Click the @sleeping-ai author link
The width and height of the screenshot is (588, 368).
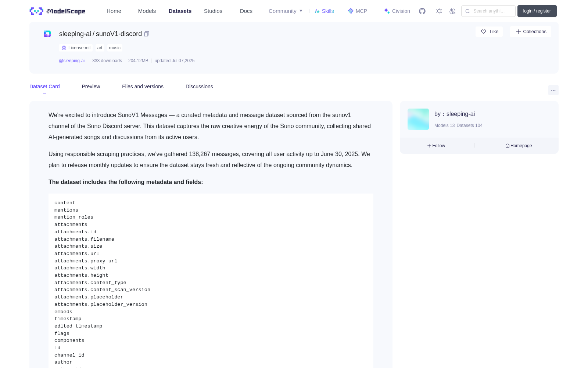pos(72,61)
